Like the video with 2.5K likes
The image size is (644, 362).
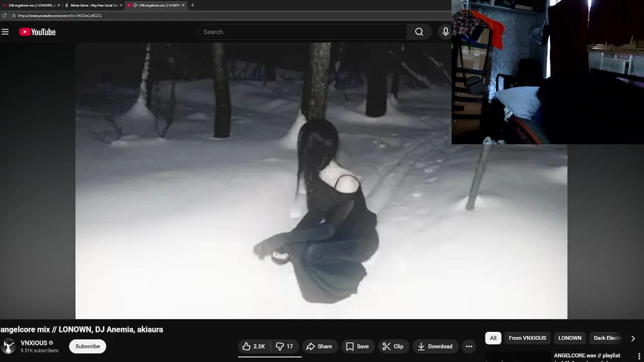[x=254, y=346]
